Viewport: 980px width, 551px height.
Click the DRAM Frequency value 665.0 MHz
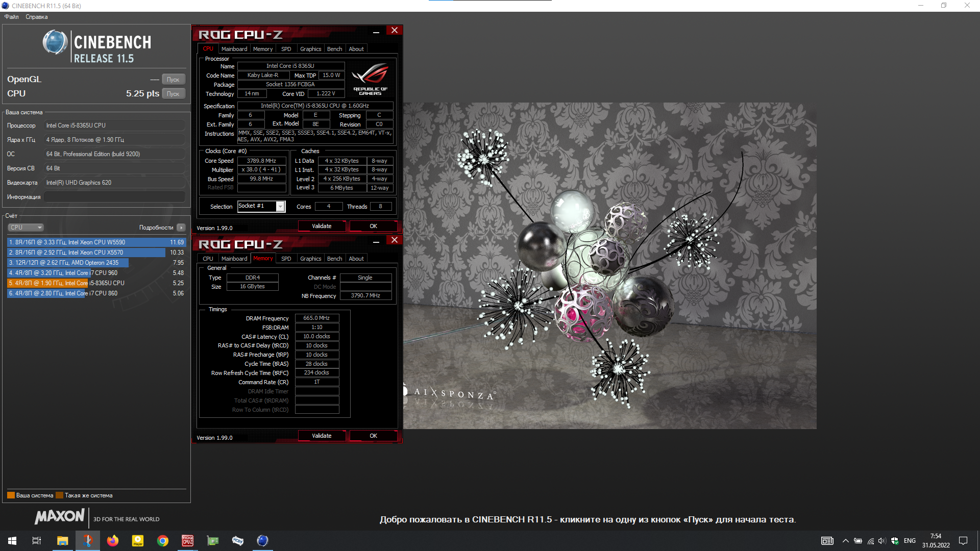316,318
